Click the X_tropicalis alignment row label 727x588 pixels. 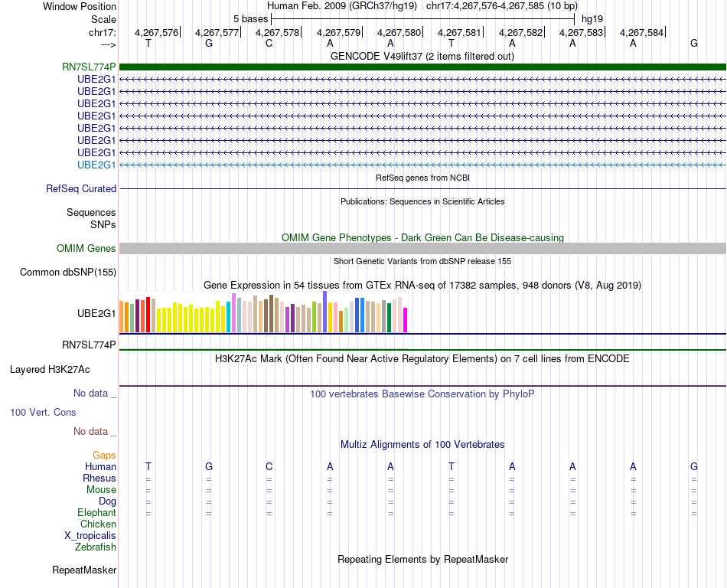click(x=90, y=536)
